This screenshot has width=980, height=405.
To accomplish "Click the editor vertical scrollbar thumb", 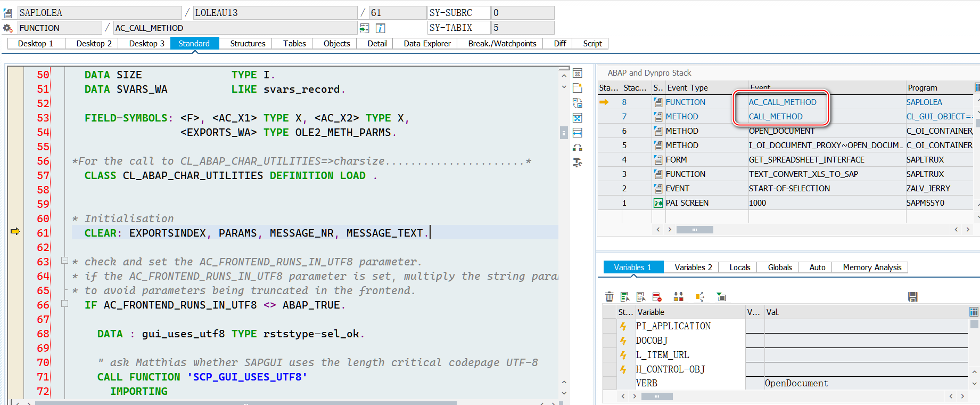I will (564, 132).
